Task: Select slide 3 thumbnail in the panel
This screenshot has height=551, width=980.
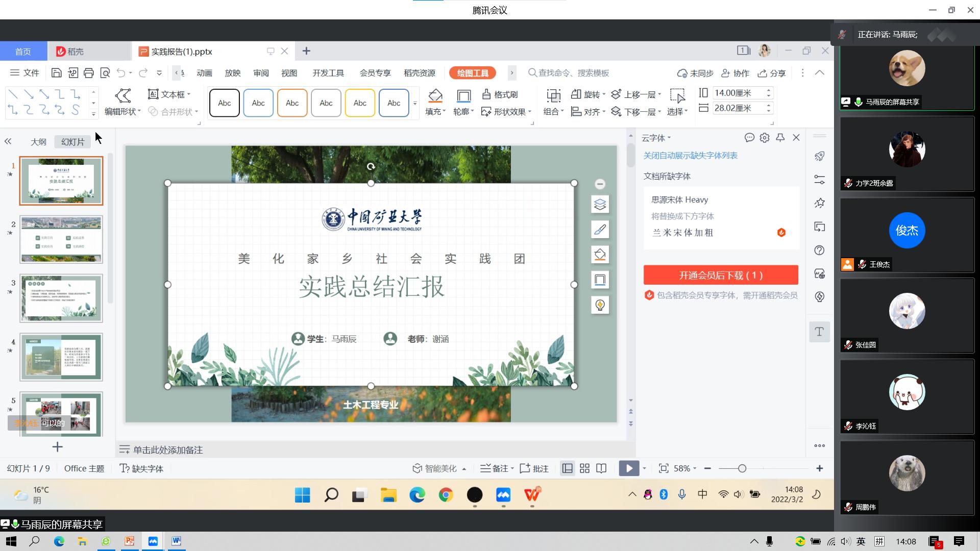Action: point(61,298)
